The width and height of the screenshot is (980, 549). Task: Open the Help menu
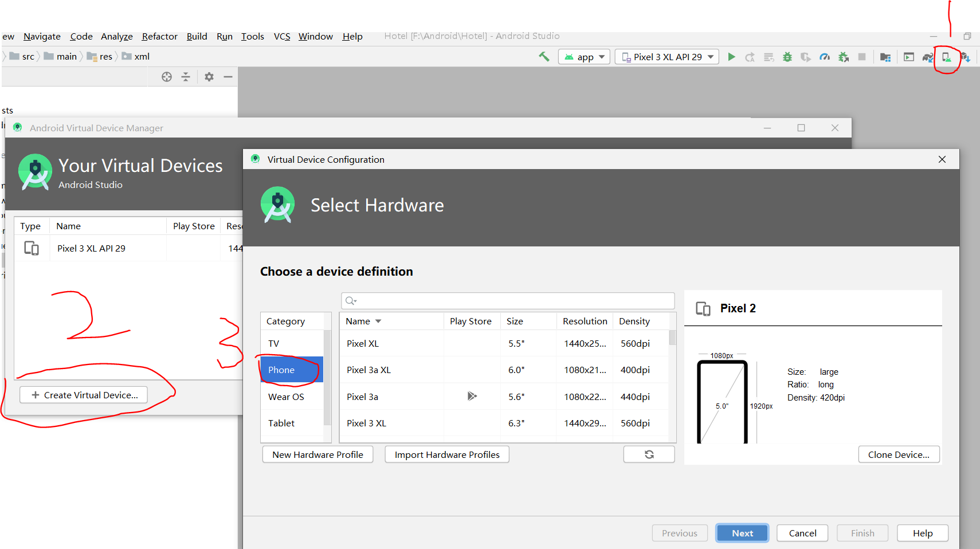click(352, 36)
